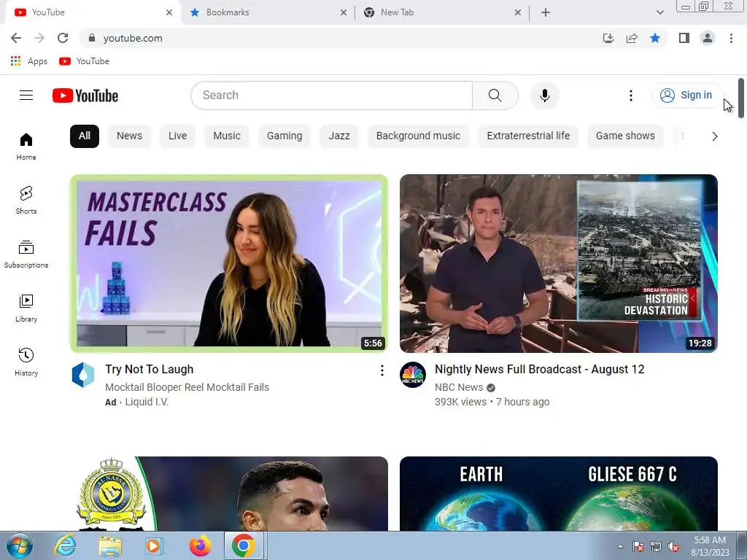Open the Earth vs Gliese 667 C thumbnail
The height and width of the screenshot is (560, 747).
pyautogui.click(x=558, y=494)
